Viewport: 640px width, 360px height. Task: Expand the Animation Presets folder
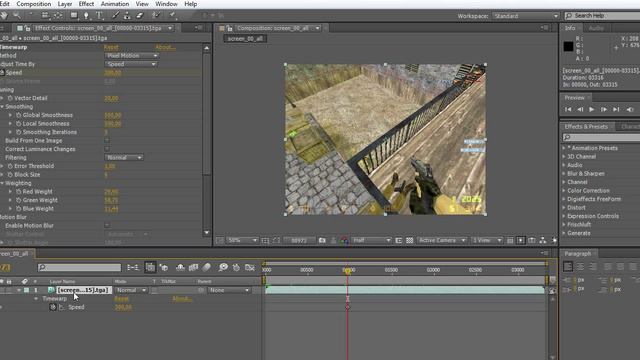coord(564,148)
